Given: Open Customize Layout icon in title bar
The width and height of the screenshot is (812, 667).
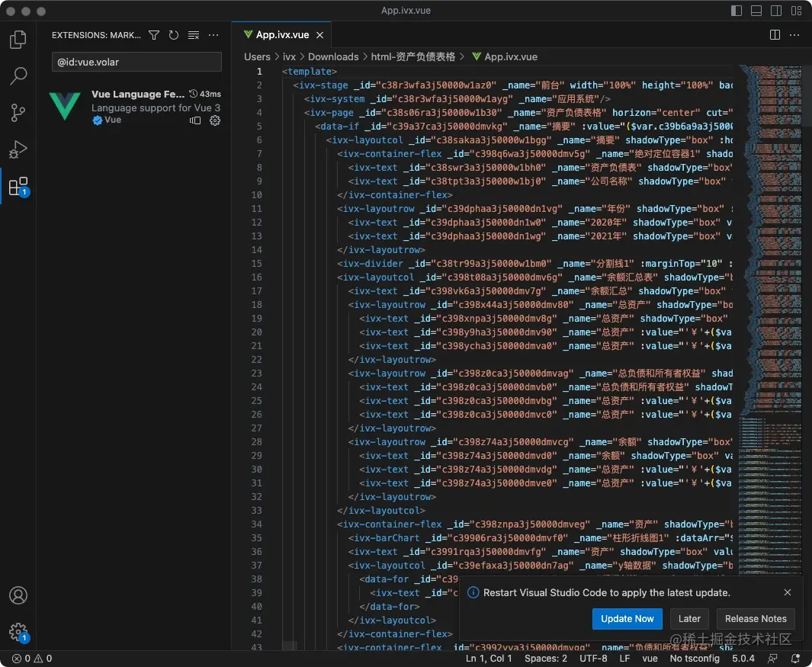Looking at the screenshot, I should pyautogui.click(x=796, y=11).
